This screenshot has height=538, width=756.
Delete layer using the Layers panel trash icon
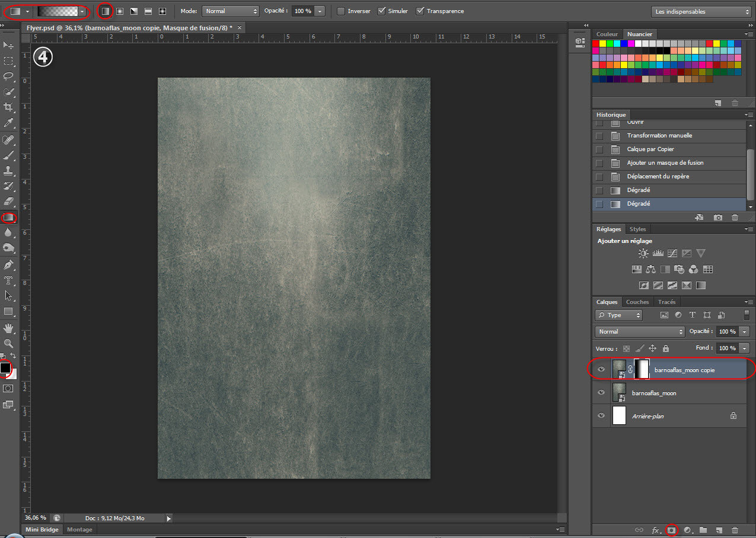[735, 530]
